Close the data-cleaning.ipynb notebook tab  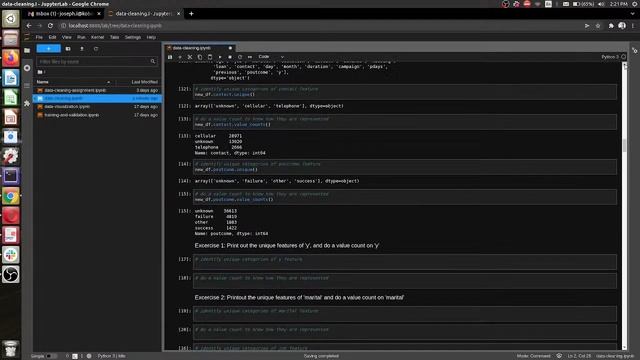click(x=230, y=48)
